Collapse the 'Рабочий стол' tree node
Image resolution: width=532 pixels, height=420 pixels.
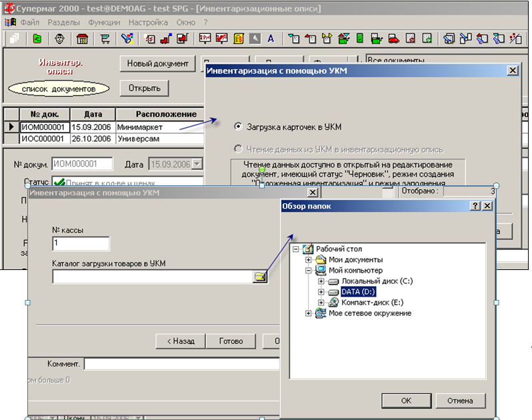tap(296, 249)
